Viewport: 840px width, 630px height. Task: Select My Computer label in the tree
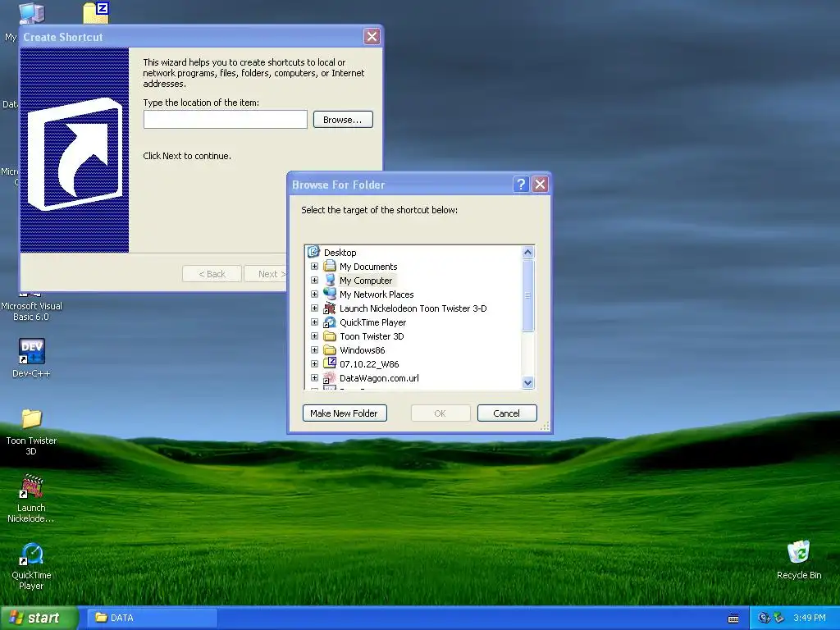pyautogui.click(x=365, y=281)
